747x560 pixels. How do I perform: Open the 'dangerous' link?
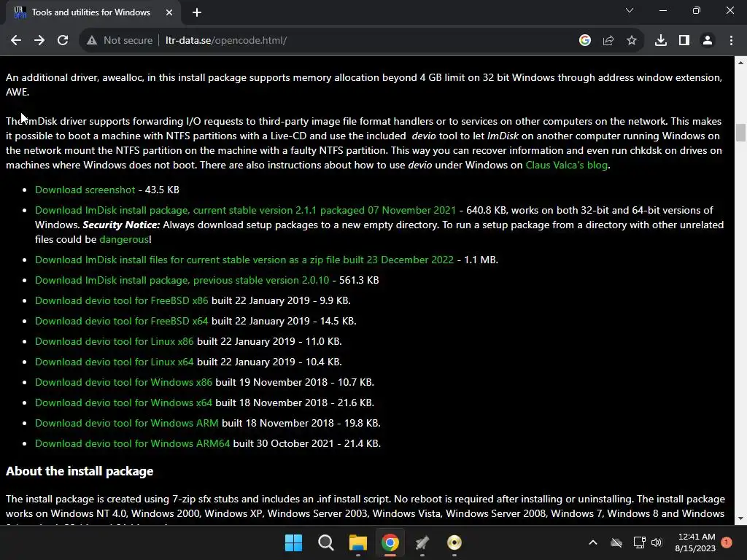point(124,239)
